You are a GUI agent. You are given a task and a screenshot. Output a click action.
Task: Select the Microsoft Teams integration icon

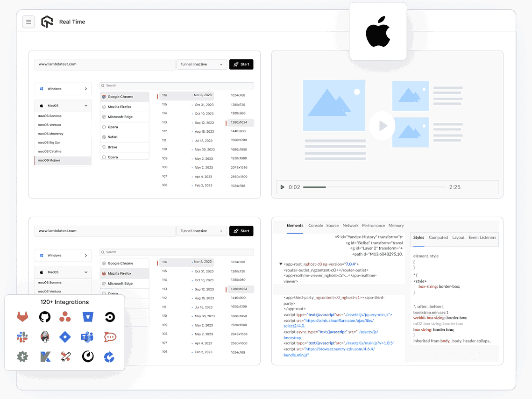pos(87,336)
